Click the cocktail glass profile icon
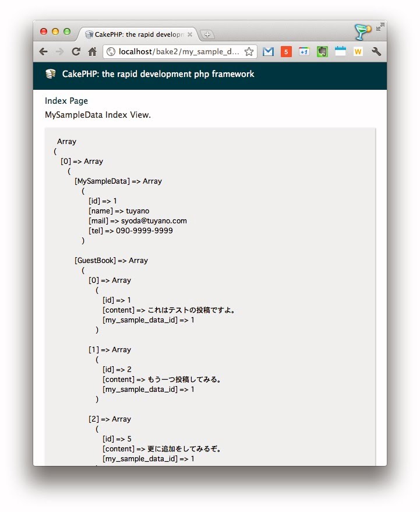This screenshot has width=420, height=512. coord(363,31)
